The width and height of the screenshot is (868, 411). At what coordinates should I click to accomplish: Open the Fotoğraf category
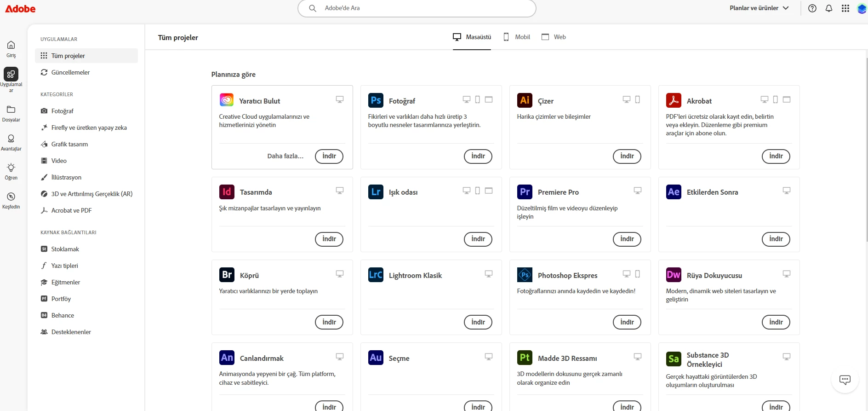pyautogui.click(x=86, y=111)
